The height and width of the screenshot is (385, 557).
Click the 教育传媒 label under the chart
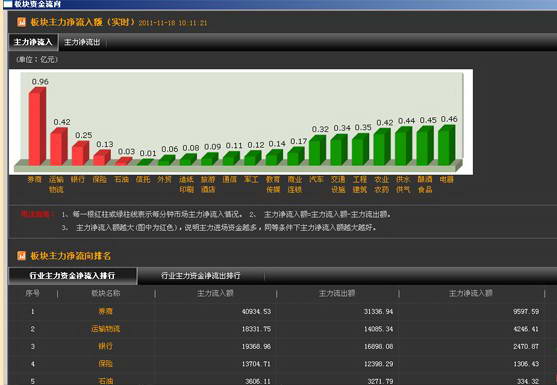coord(273,184)
